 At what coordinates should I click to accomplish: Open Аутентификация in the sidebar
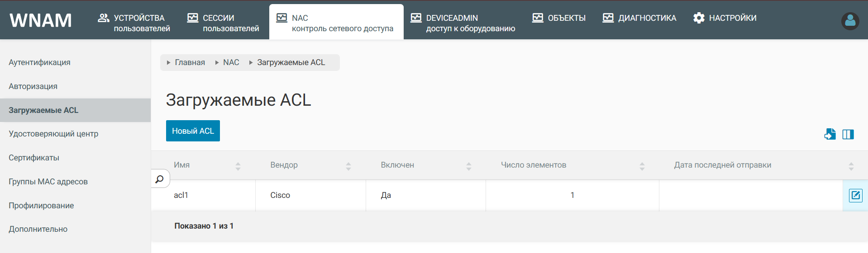click(x=39, y=62)
